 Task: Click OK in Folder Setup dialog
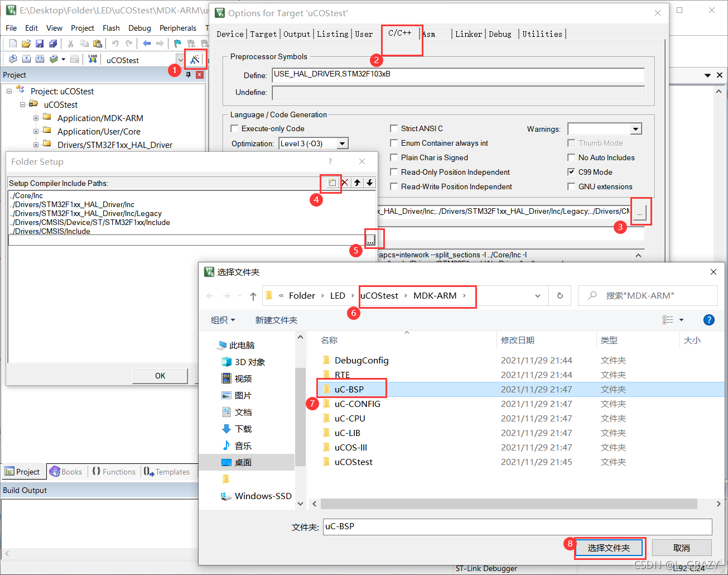coord(160,376)
